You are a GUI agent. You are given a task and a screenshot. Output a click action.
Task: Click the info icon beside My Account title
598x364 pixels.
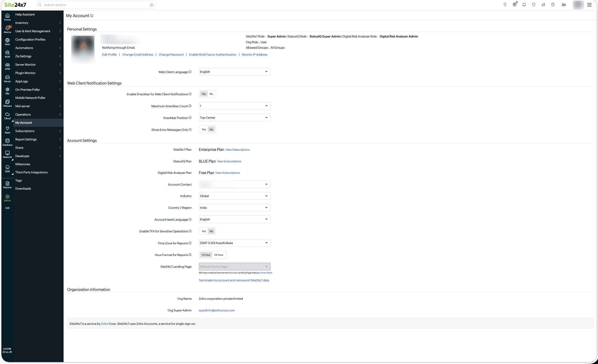coord(92,16)
